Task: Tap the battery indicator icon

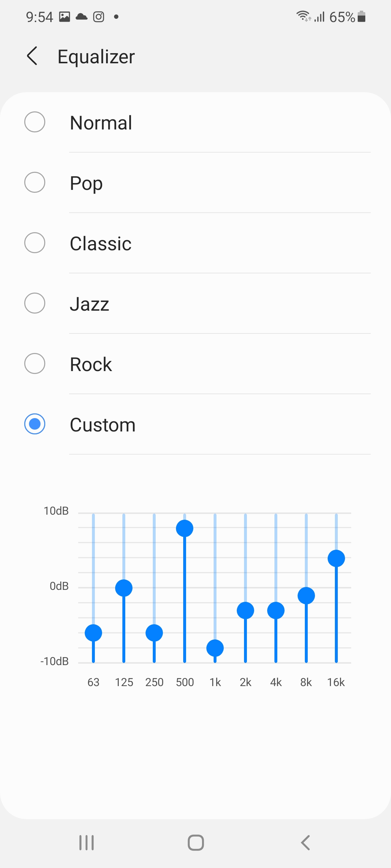Action: pyautogui.click(x=361, y=17)
